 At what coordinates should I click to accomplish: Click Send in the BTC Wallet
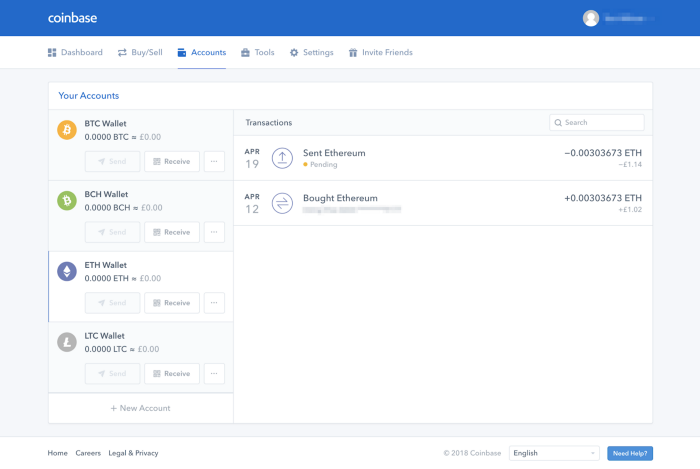(x=112, y=161)
